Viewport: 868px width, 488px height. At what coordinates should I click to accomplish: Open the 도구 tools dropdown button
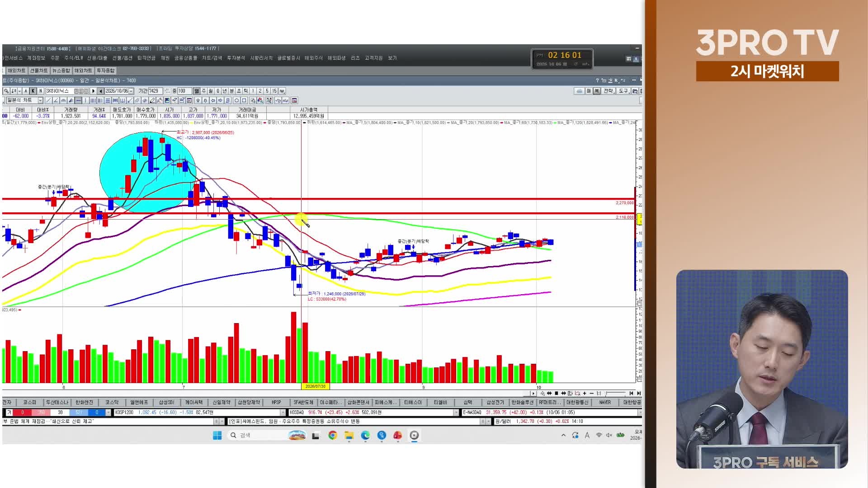click(x=623, y=91)
